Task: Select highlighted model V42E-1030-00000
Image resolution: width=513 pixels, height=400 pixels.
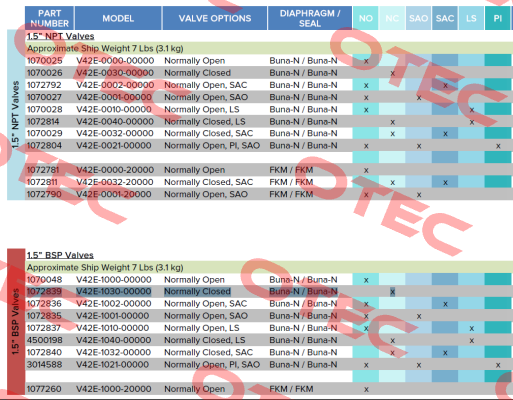Action: 114,291
